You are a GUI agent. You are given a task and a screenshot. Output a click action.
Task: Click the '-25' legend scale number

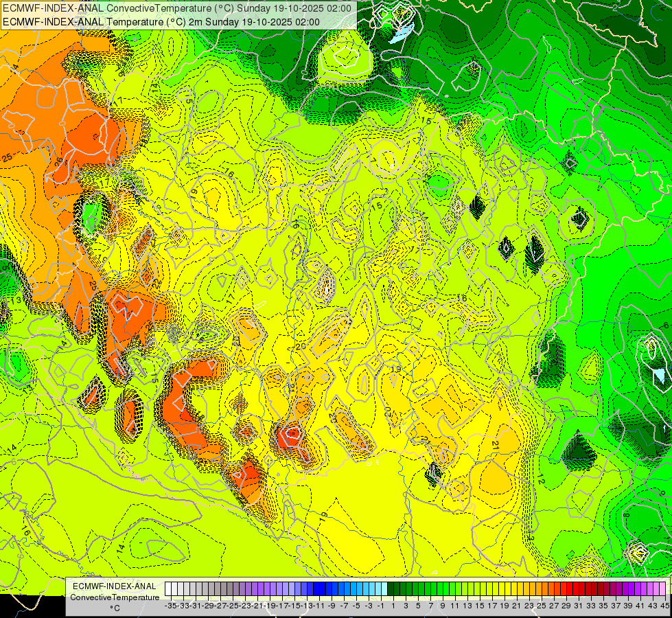[232, 606]
